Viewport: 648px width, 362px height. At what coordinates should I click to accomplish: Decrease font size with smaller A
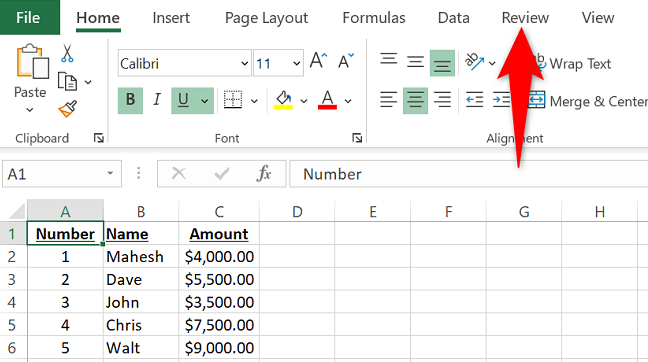345,61
